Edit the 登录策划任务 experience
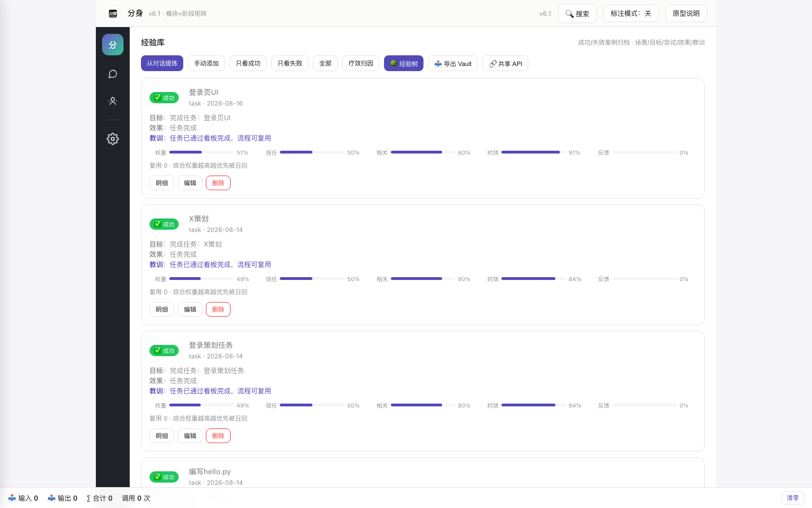Image resolution: width=812 pixels, height=508 pixels. 190,436
